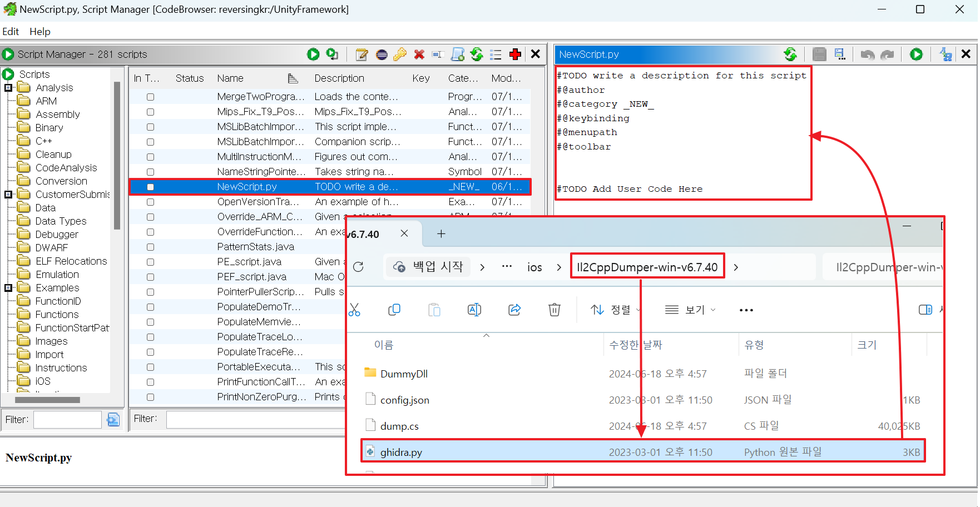980x507 pixels.
Task: Click the Il2CppDumper-win-v6.7.40 breadcrumb
Action: coord(647,267)
